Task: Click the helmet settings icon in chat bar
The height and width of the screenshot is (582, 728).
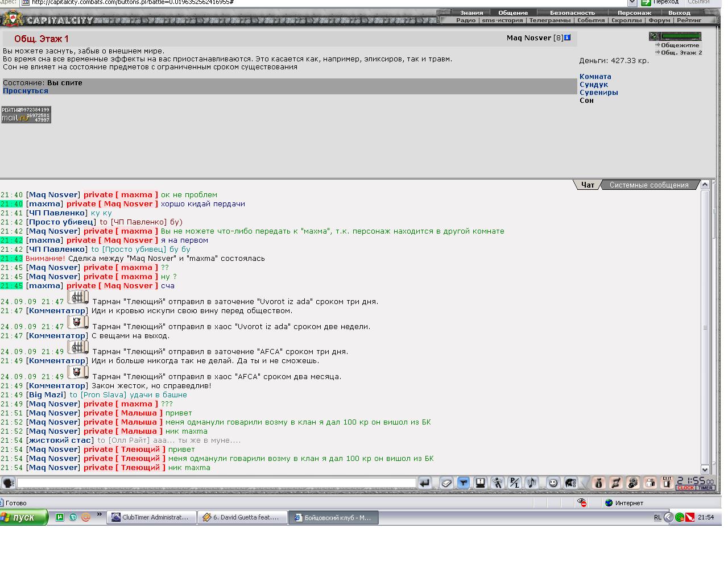Action: [570, 483]
